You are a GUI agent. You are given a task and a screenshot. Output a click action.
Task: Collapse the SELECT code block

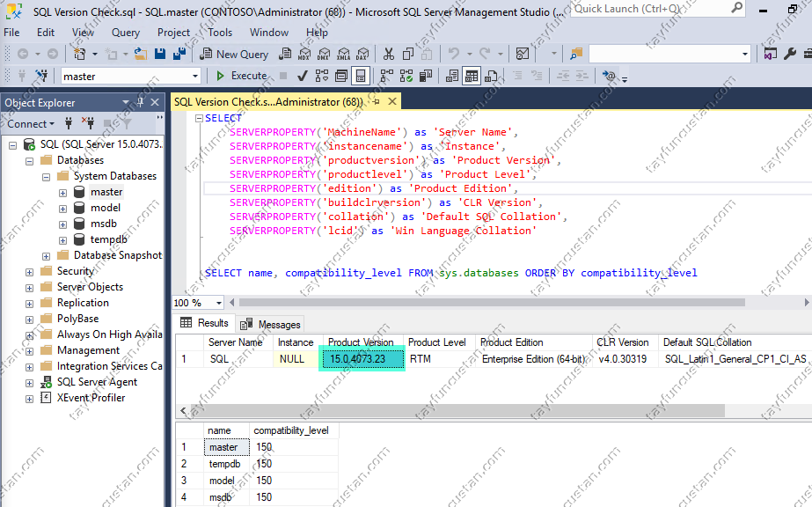click(199, 118)
